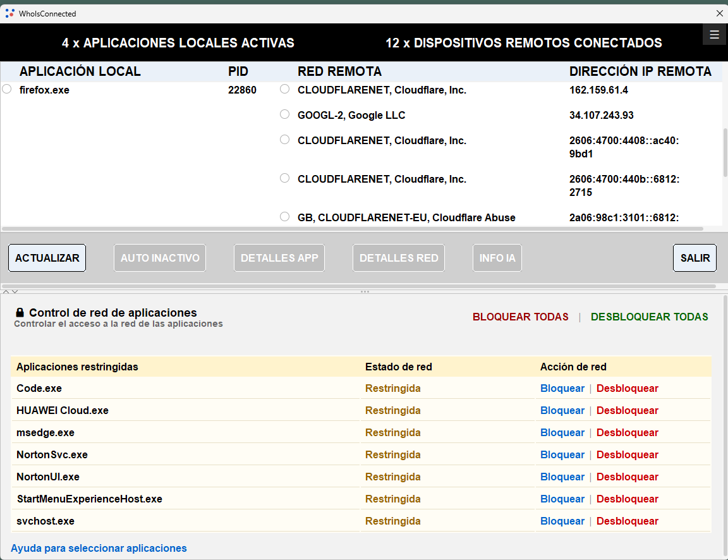Click Bloquear for Code.exe
This screenshot has height=560, width=728.
pyautogui.click(x=562, y=388)
